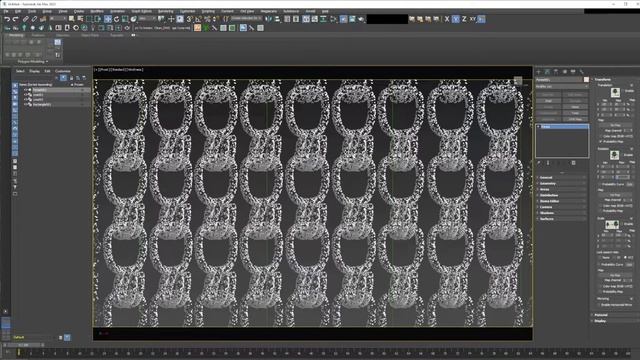This screenshot has width=640, height=360.
Task: Activate the Select and Scale tool
Action: [x=125, y=19]
